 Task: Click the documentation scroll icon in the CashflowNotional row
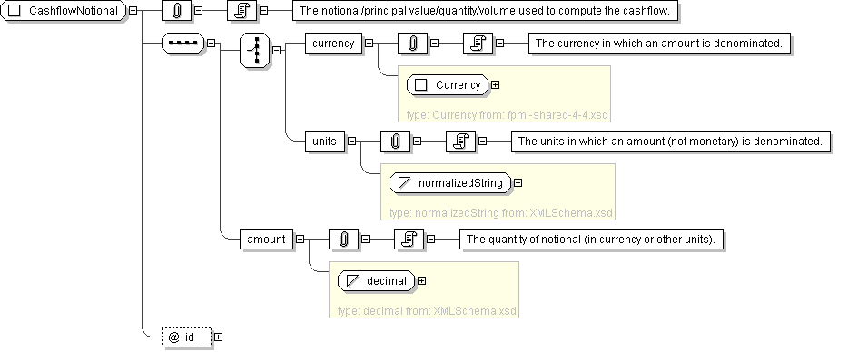242,11
